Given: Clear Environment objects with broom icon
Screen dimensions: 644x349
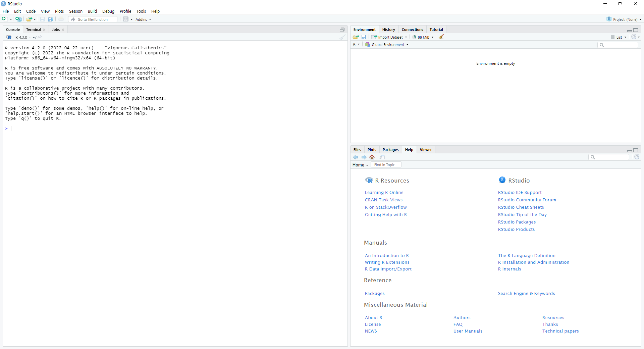Looking at the screenshot, I should (x=441, y=37).
